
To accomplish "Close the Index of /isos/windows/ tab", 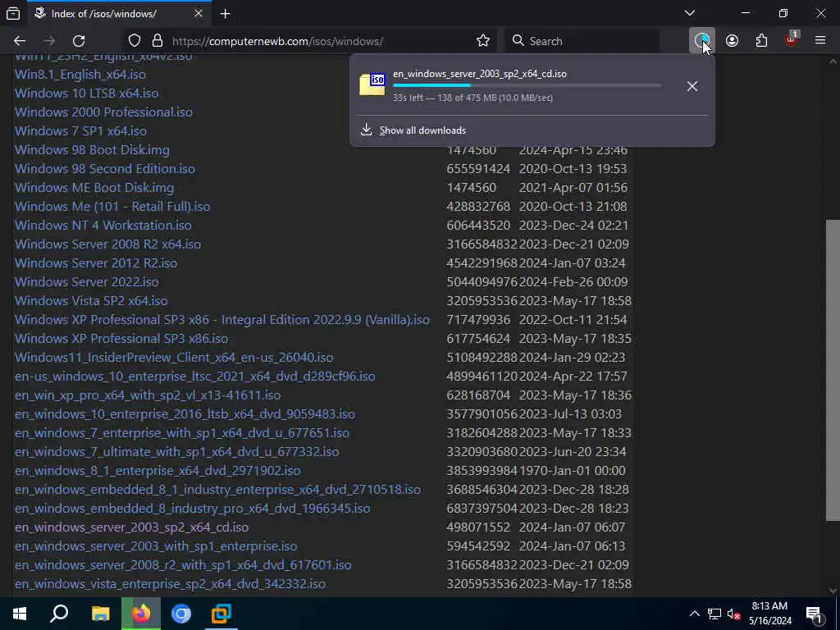I will (199, 13).
